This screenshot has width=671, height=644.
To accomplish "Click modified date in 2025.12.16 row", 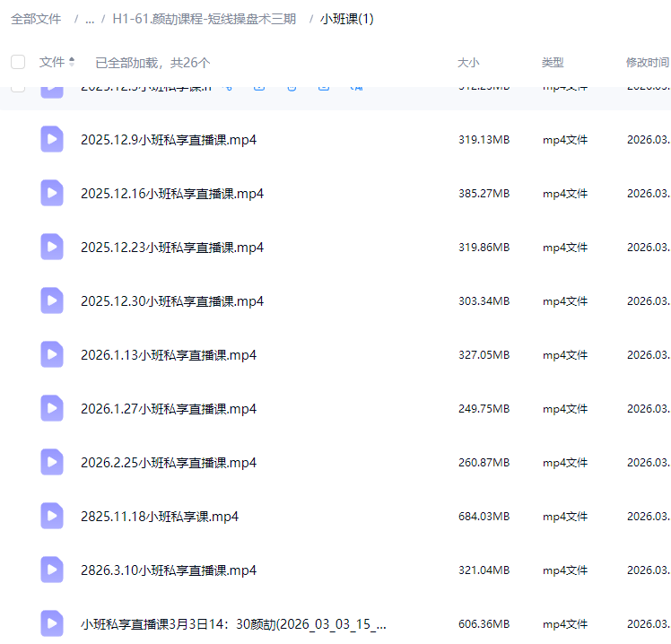I will pyautogui.click(x=649, y=194).
